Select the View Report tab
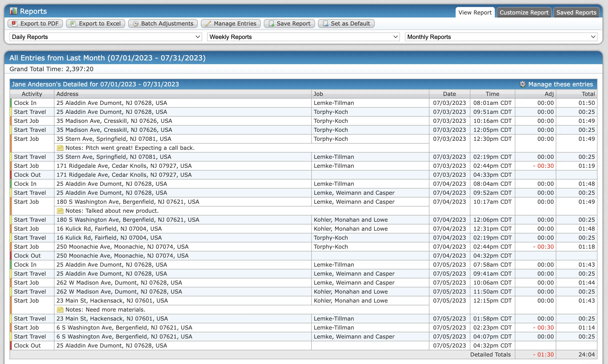Screen dimensions: 608x364 [475, 12]
